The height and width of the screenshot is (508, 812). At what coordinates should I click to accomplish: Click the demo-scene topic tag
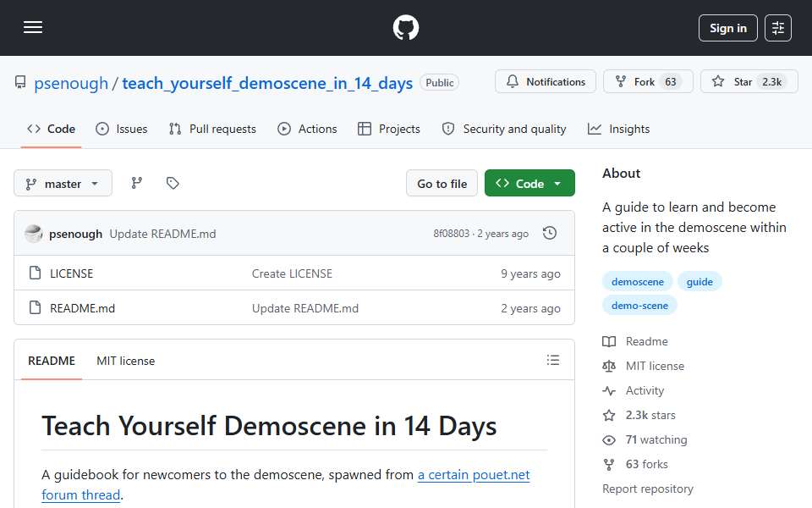(639, 306)
